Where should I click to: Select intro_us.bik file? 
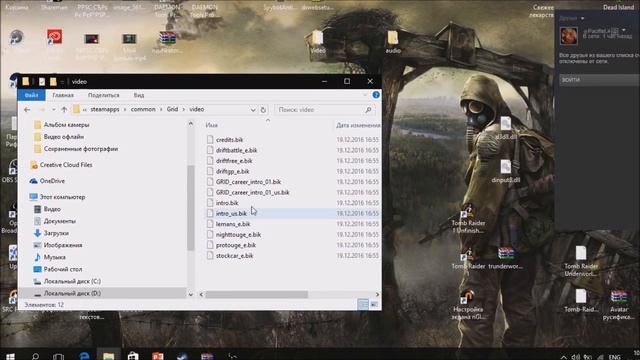pos(231,213)
